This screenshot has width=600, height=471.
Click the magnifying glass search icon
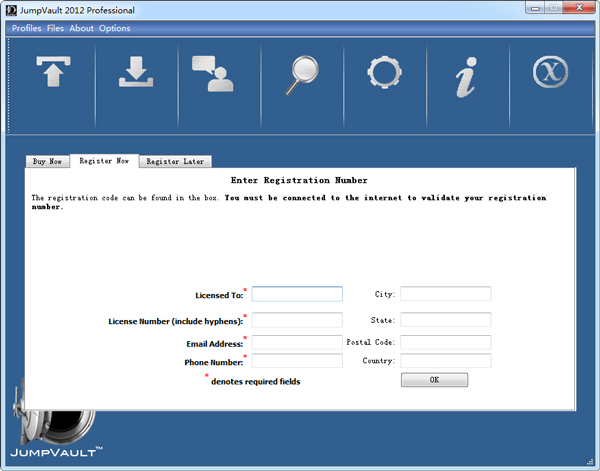tap(302, 75)
